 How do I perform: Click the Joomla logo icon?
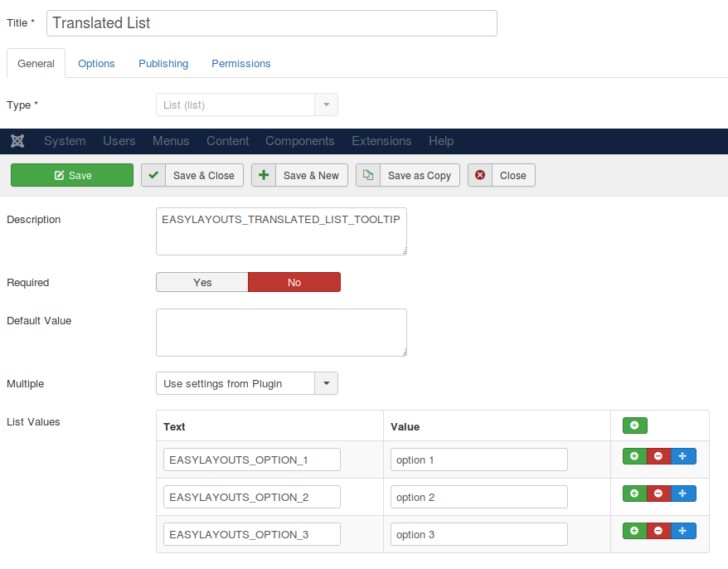(17, 141)
